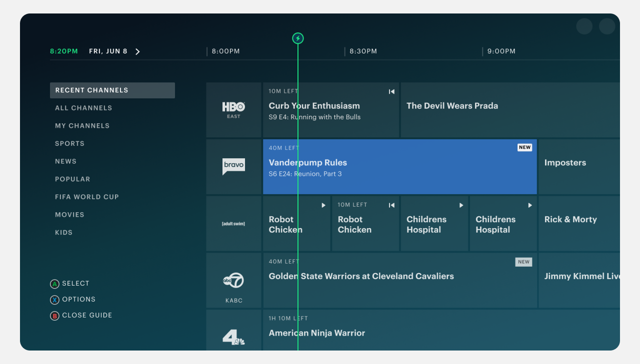Click the CLOSE GUIDE label

pyautogui.click(x=87, y=316)
